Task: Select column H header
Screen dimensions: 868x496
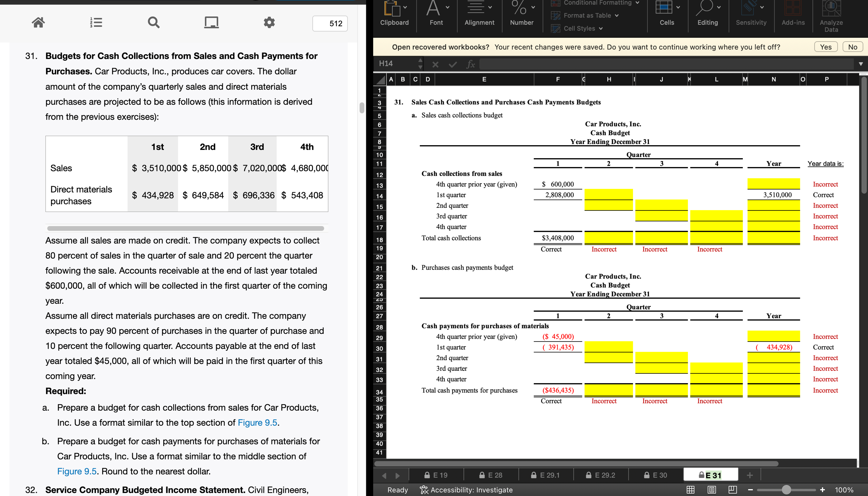Action: pyautogui.click(x=609, y=80)
